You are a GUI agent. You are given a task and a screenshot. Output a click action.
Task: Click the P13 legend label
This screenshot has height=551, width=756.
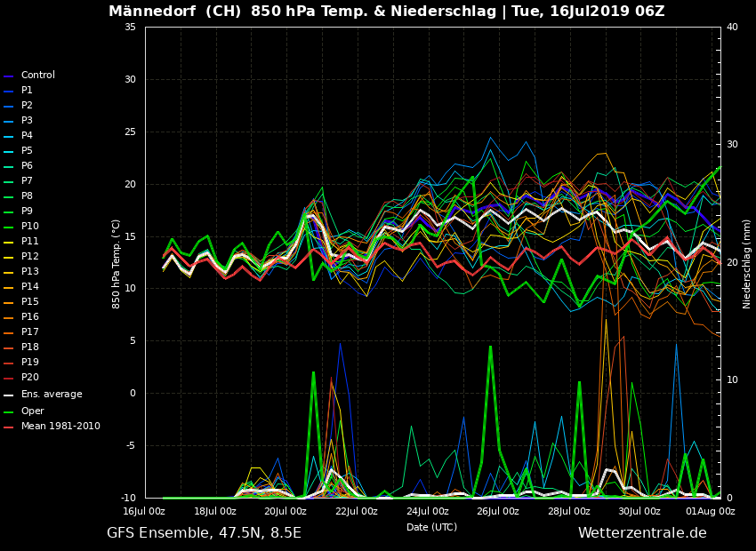[29, 272]
